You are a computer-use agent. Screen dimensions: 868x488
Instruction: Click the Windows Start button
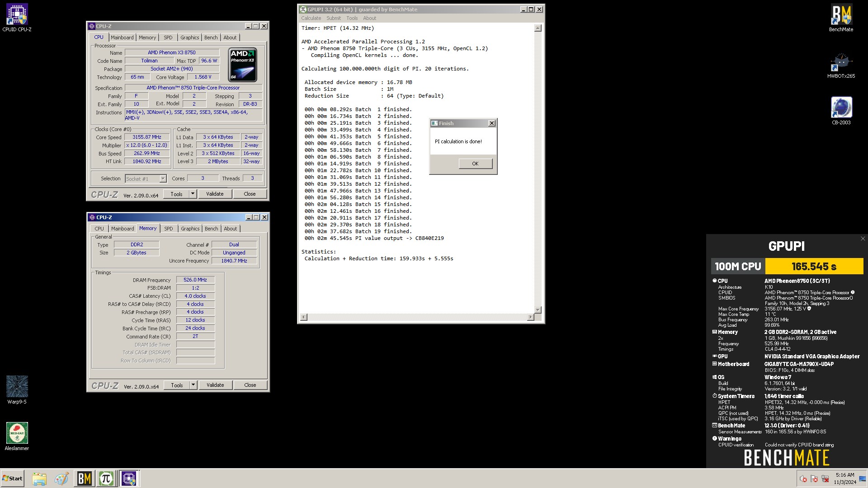point(12,479)
